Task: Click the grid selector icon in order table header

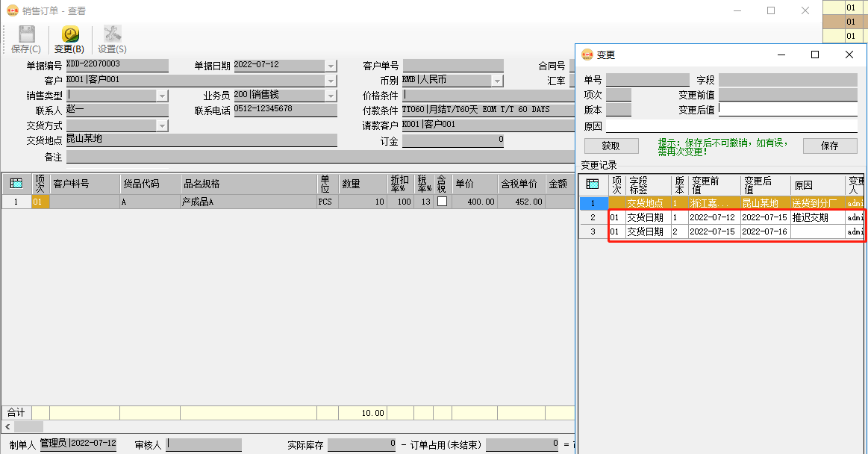Action: pos(16,184)
